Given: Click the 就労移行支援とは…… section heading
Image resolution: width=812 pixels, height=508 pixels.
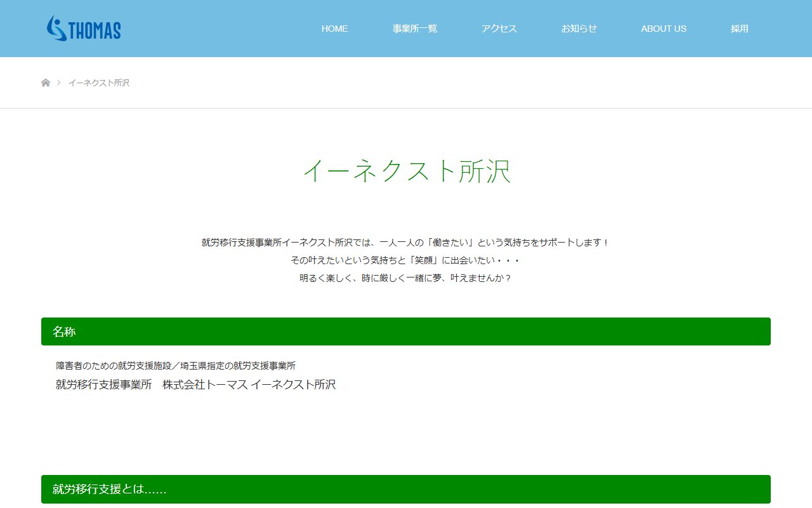Looking at the screenshot, I should (x=406, y=489).
